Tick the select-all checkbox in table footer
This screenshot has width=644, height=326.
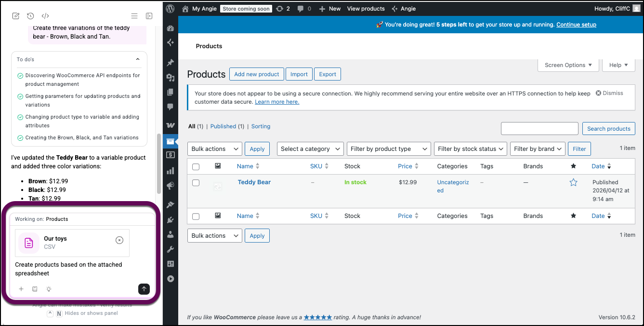(x=196, y=217)
